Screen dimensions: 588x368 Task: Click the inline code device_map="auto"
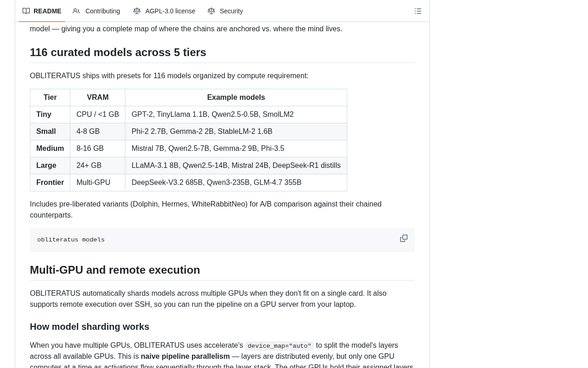(279, 346)
